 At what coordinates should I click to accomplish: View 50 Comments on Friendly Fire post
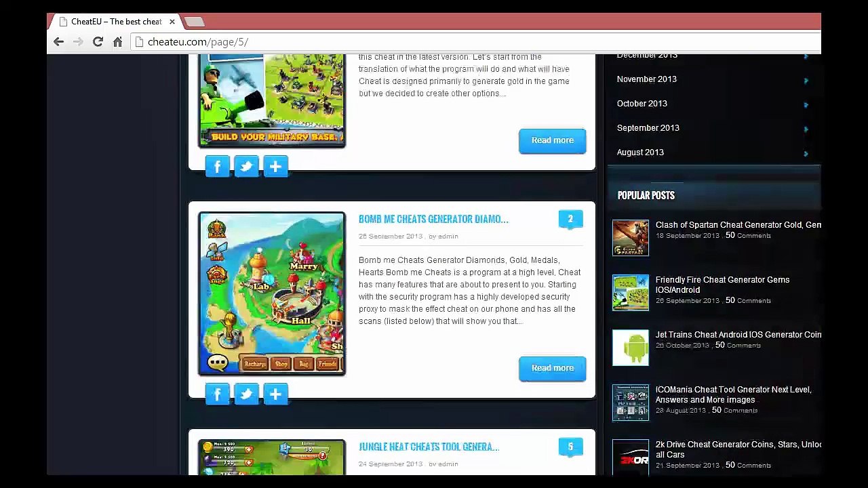coord(748,301)
